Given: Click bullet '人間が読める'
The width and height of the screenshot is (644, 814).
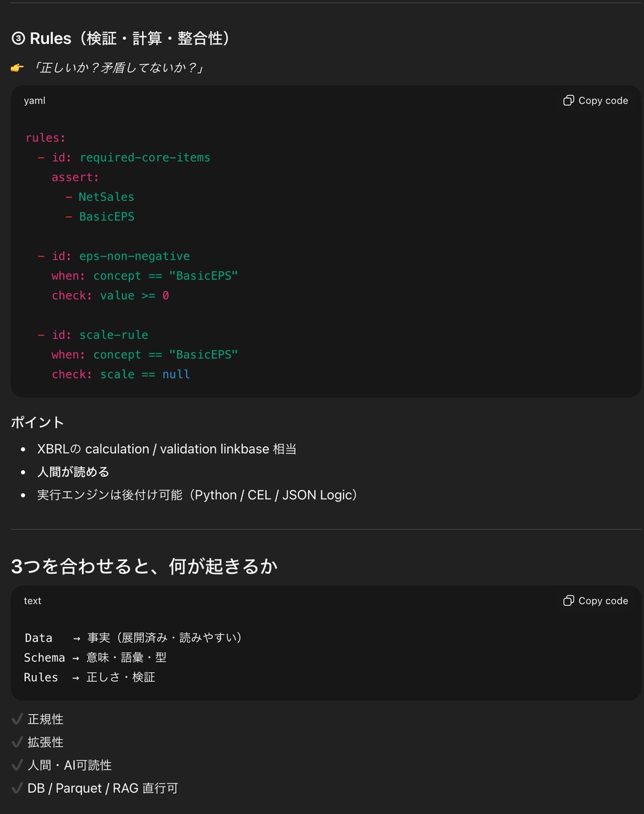Looking at the screenshot, I should click(x=73, y=472).
